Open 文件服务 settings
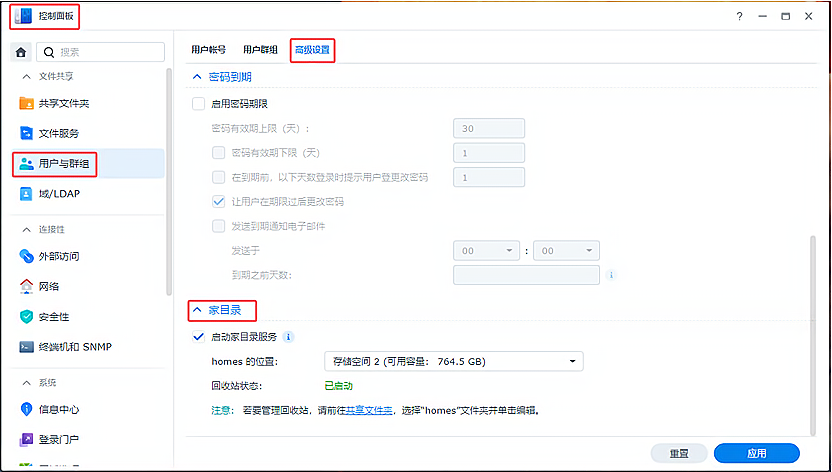Image resolution: width=832 pixels, height=472 pixels. (x=58, y=133)
